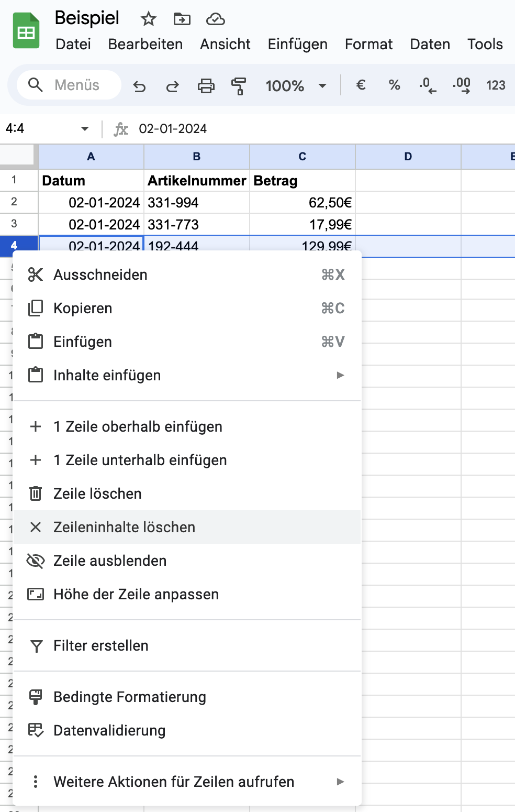
Task: Star the Beispiel document
Action: [149, 19]
